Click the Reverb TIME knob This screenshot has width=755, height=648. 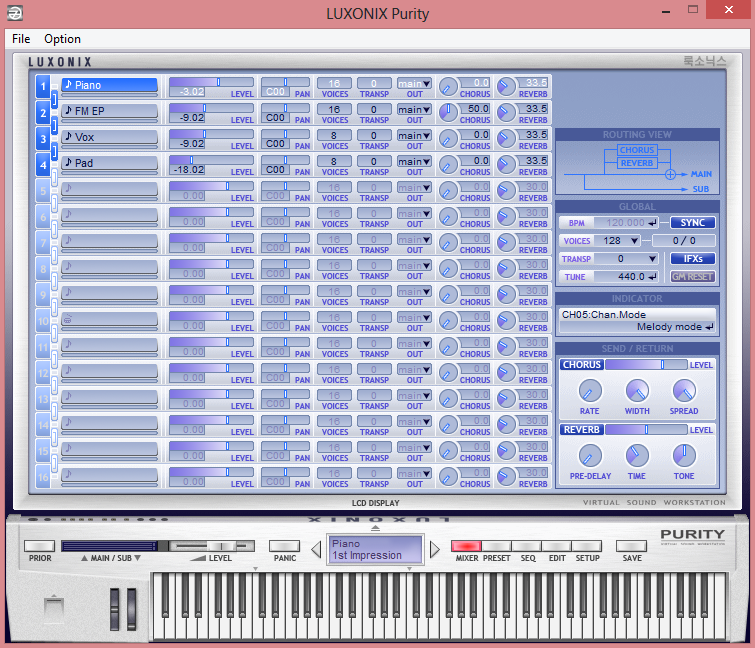tap(637, 455)
